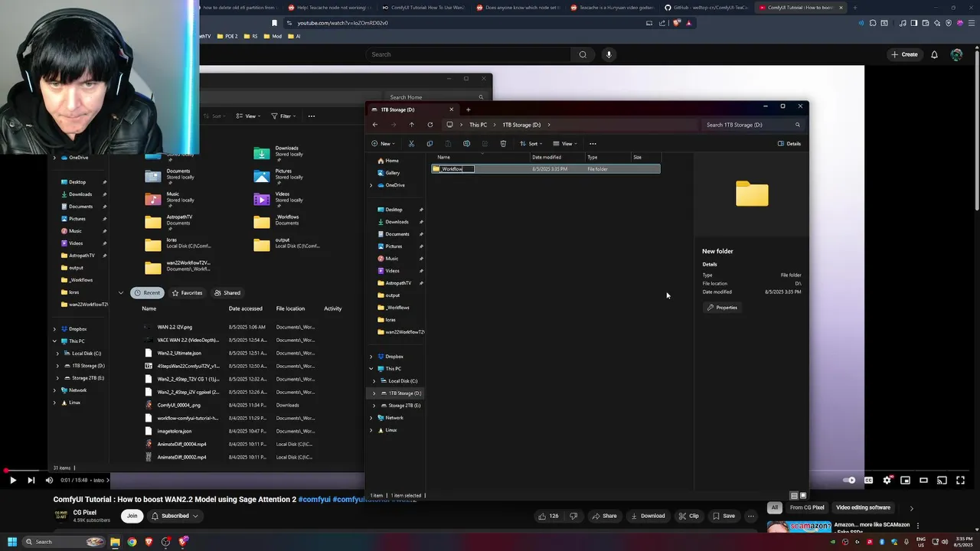980x551 pixels.
Task: Expand OneDrive in front Explorer sidebar
Action: tap(371, 185)
